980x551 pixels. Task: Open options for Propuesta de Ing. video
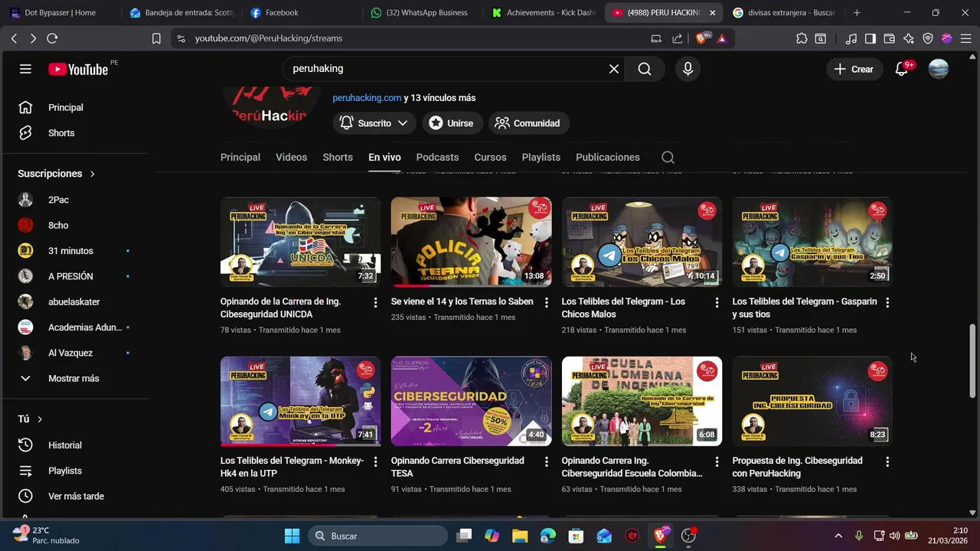pyautogui.click(x=887, y=461)
